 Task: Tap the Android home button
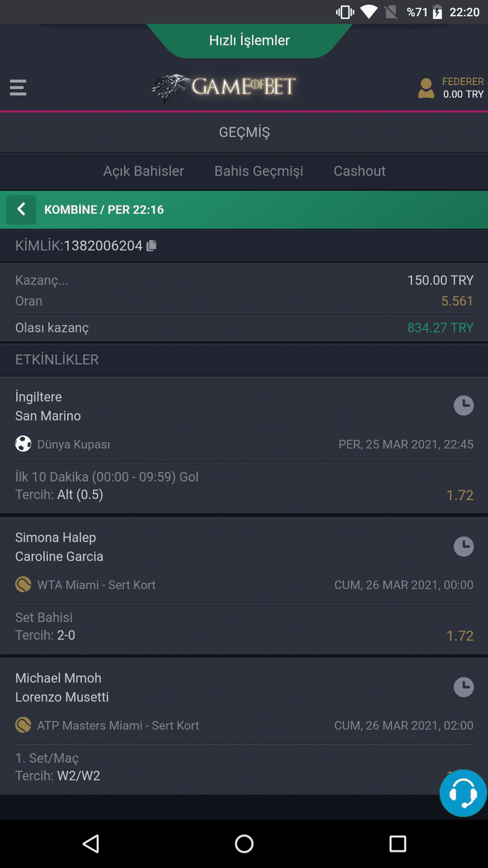point(244,844)
